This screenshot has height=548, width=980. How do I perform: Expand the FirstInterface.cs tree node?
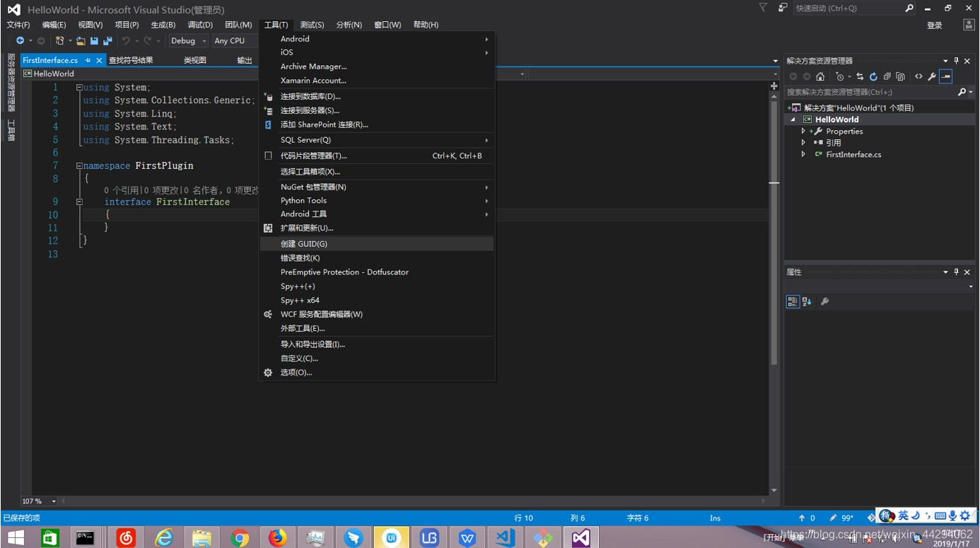[803, 154]
